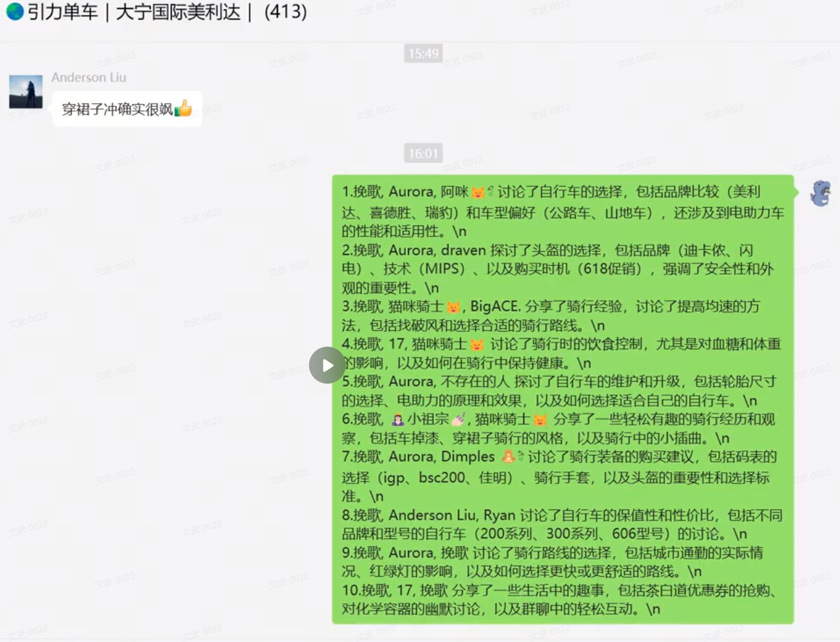
Task: Click summary item 4 about 骑行时的饮食控制
Action: click(x=561, y=353)
